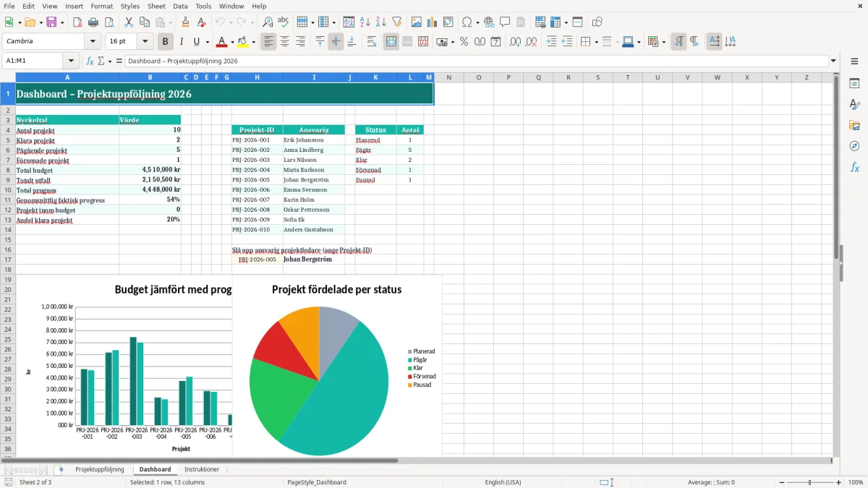Image resolution: width=868 pixels, height=488 pixels.
Task: Switch to the Instruktioner sheet tab
Action: (202, 469)
